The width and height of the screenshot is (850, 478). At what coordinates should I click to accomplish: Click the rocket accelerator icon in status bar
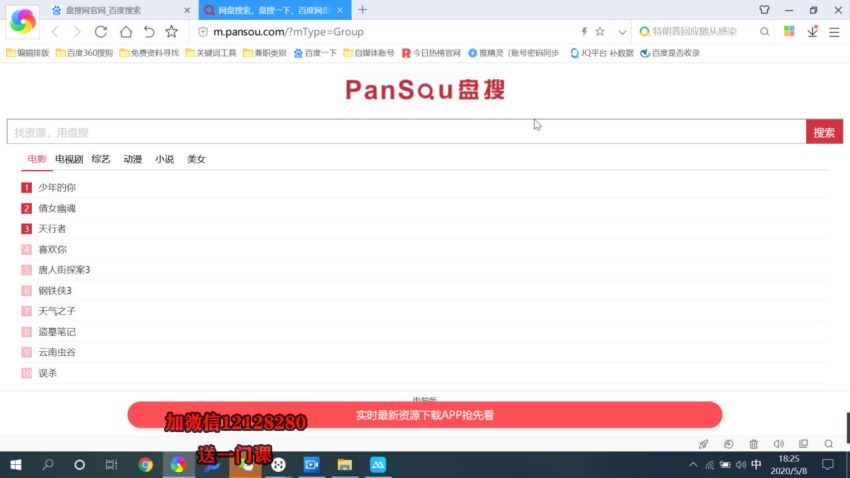[704, 444]
